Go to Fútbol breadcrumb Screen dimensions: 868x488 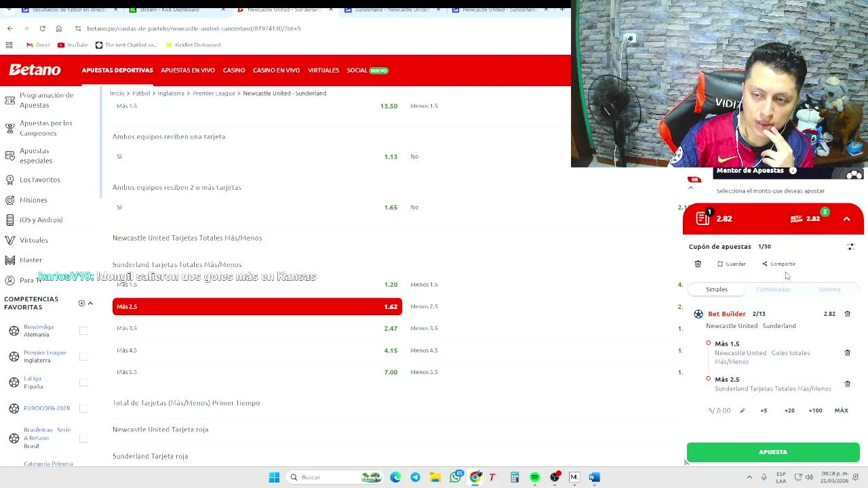coord(141,93)
